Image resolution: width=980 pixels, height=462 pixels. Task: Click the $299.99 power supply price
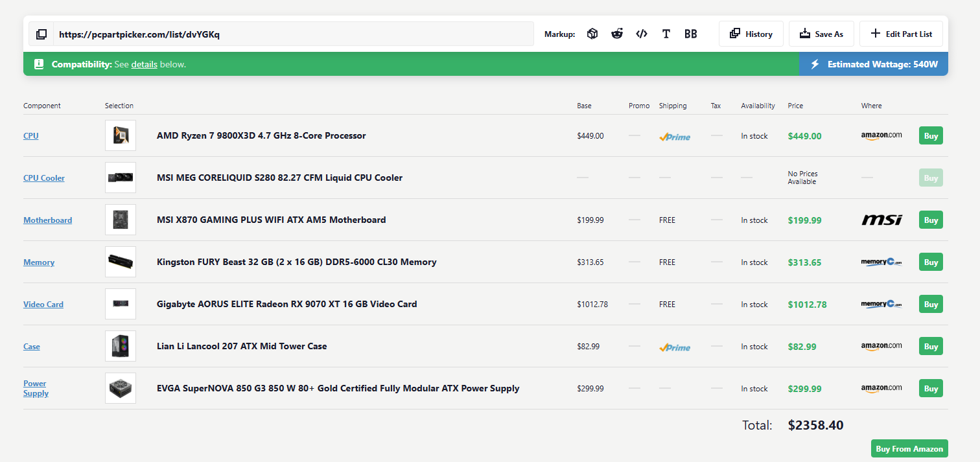tap(804, 389)
